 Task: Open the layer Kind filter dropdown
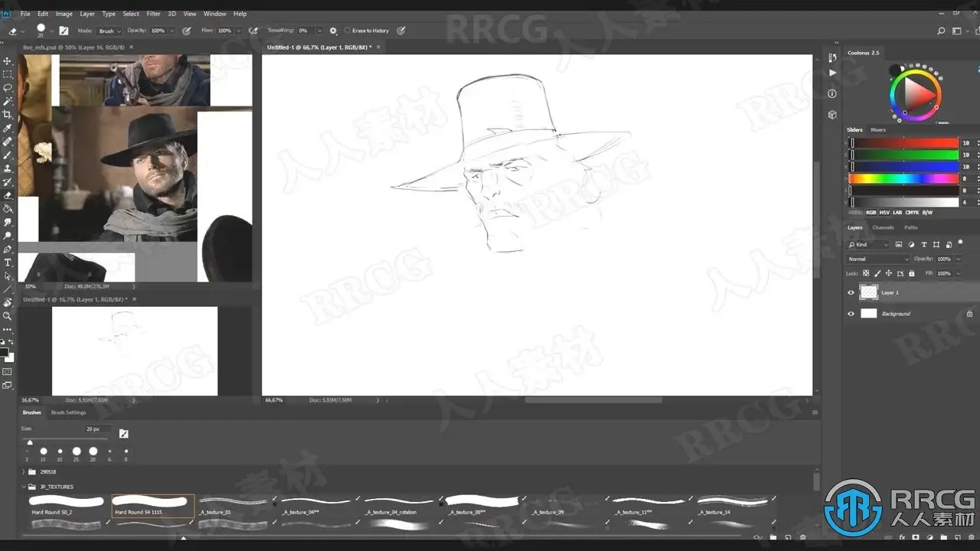[x=868, y=245]
